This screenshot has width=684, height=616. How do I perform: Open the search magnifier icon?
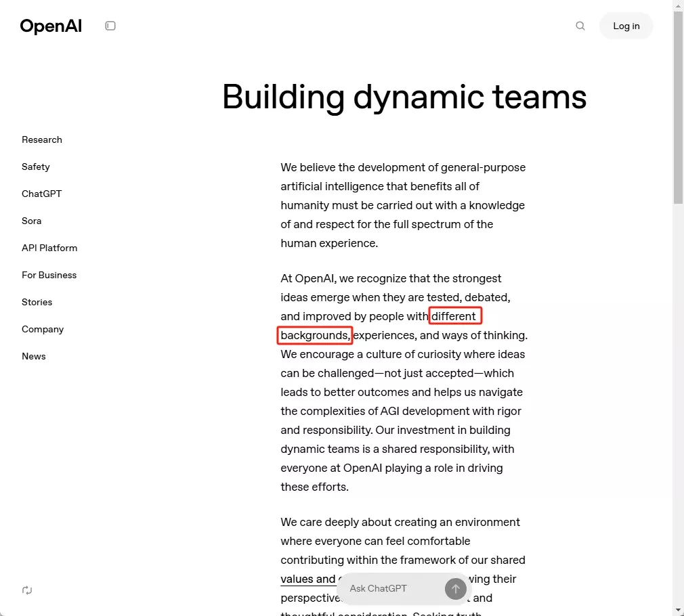pos(580,26)
